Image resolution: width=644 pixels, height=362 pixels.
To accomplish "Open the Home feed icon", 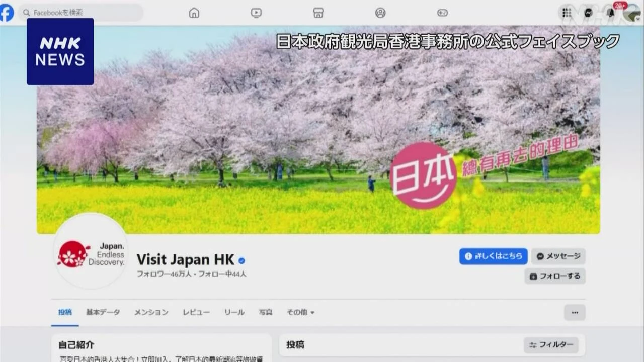I will [x=194, y=13].
